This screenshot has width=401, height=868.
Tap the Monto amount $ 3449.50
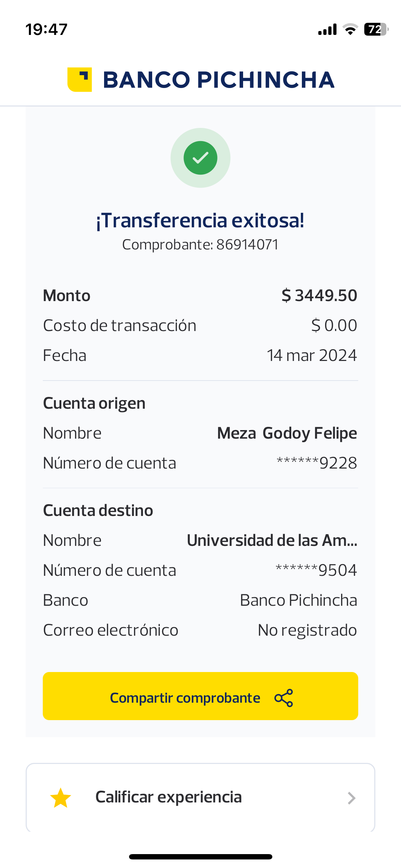pos(319,295)
